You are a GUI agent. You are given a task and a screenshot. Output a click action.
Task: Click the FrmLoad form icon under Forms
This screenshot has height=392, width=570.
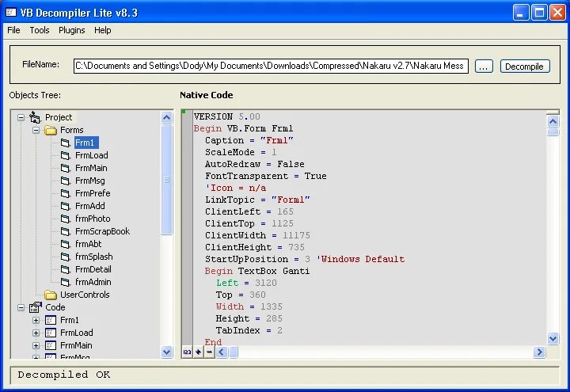66,156
